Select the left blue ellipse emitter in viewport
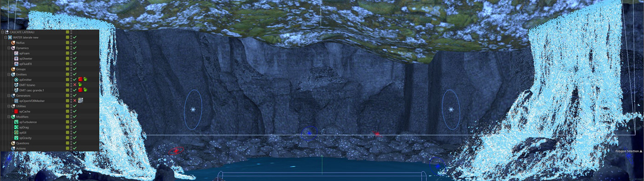 193,109
